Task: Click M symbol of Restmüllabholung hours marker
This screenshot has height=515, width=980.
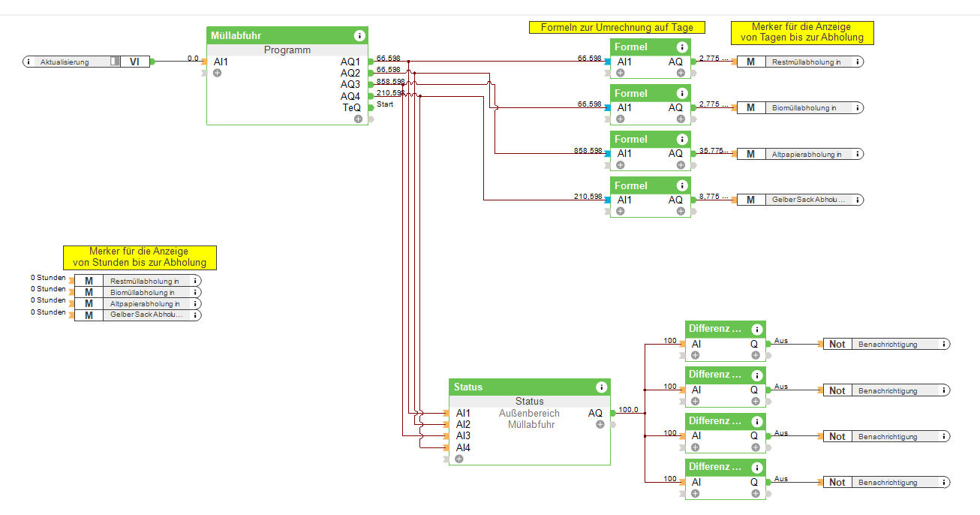Action: click(89, 281)
